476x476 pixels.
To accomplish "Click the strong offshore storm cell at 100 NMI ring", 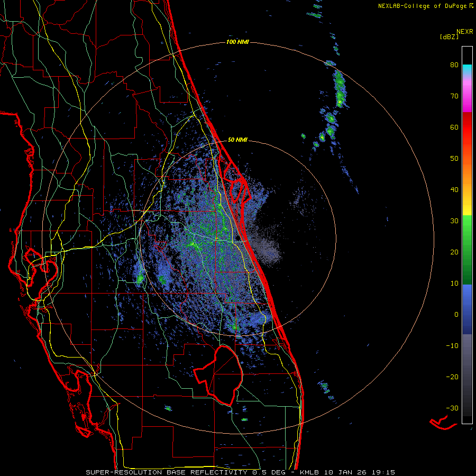I will pos(340,89).
